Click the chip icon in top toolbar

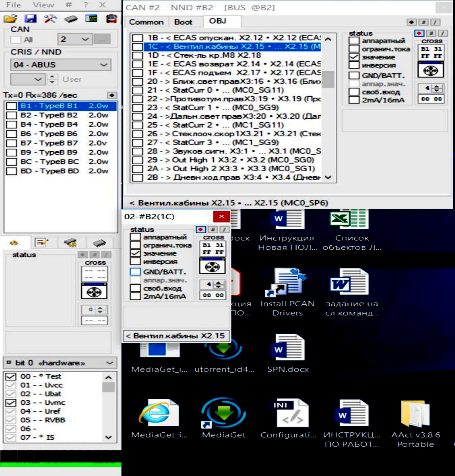(71, 19)
